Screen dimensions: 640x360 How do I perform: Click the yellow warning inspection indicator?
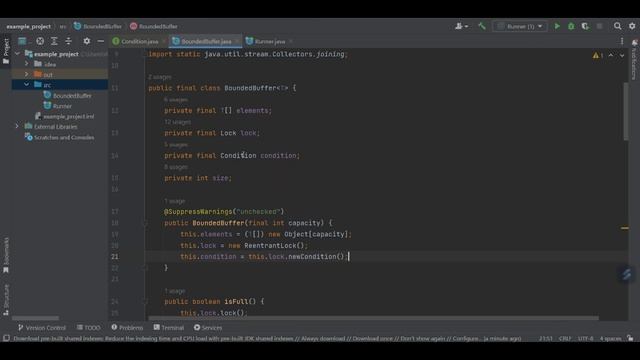click(598, 55)
